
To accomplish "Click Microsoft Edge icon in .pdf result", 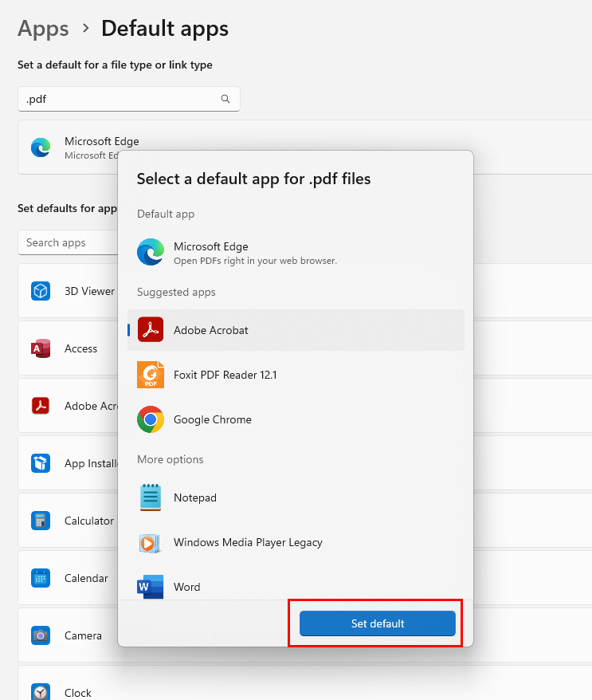I will 41,147.
